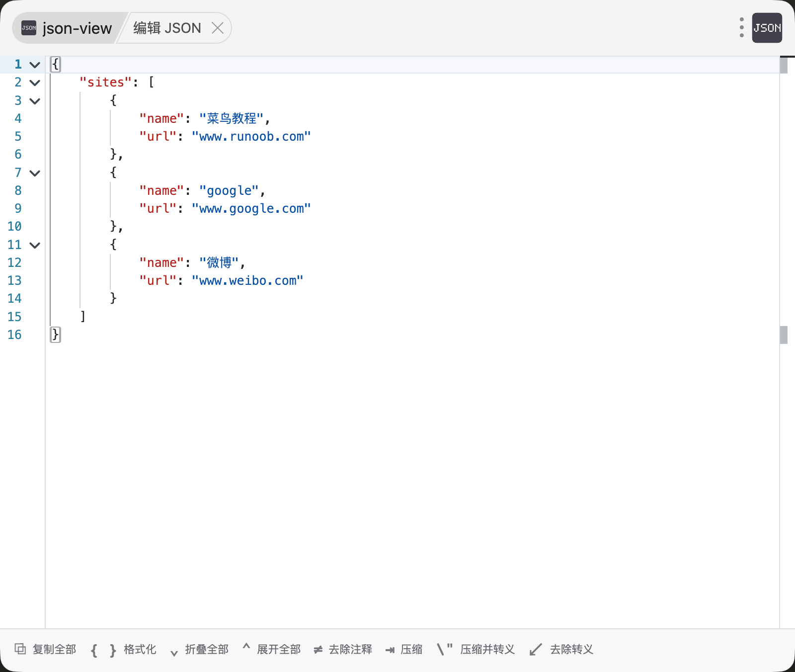This screenshot has height=672, width=795.
Task: Click the "微博" string value
Action: (x=219, y=262)
